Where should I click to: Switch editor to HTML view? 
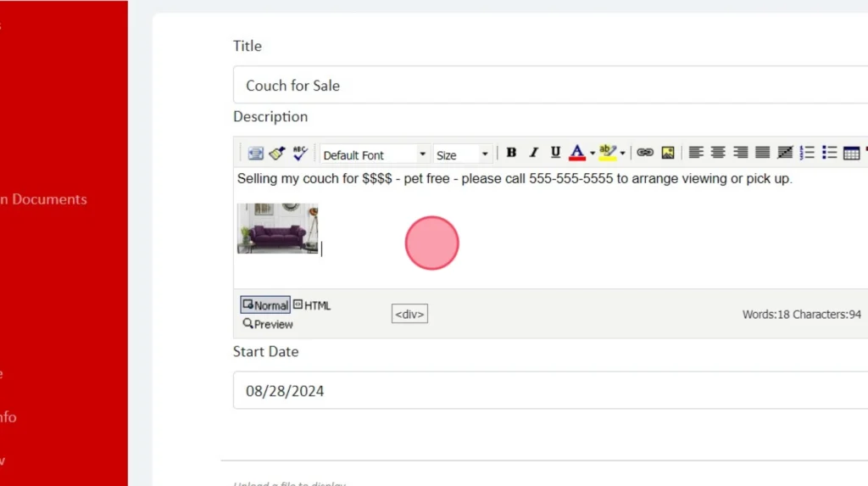(312, 305)
